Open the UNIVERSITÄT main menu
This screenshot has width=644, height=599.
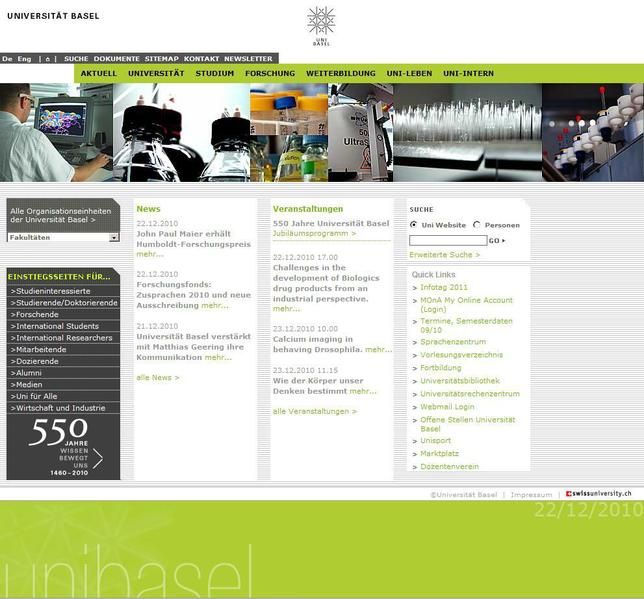pos(156,74)
